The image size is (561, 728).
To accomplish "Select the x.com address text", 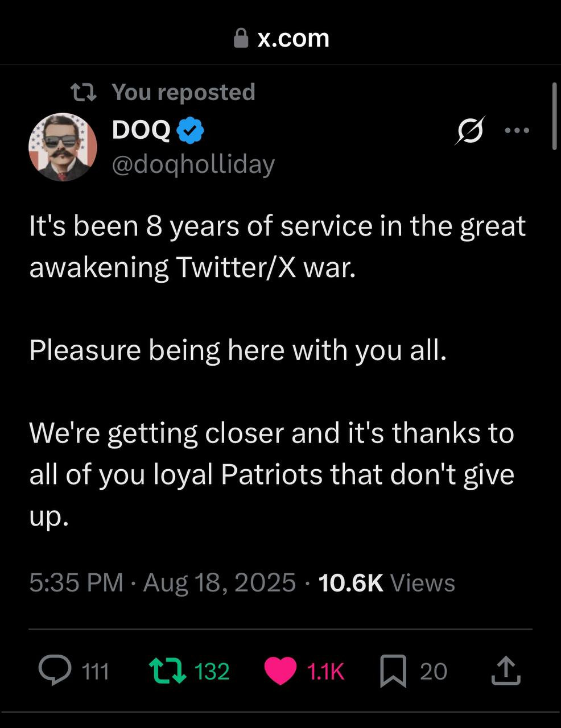I will coord(293,39).
